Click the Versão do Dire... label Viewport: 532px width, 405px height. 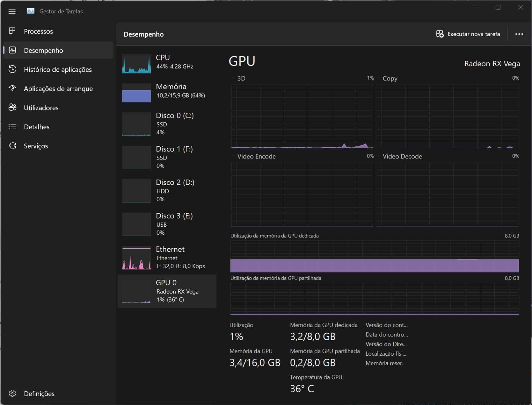click(x=386, y=344)
